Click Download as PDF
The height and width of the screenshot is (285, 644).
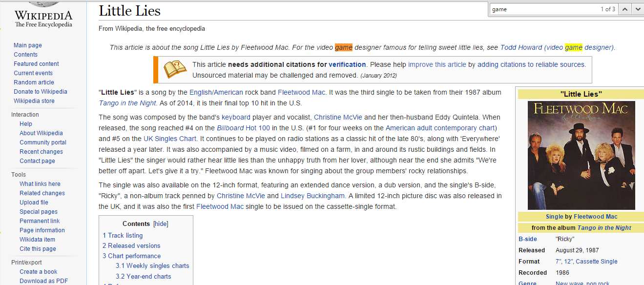(x=43, y=281)
